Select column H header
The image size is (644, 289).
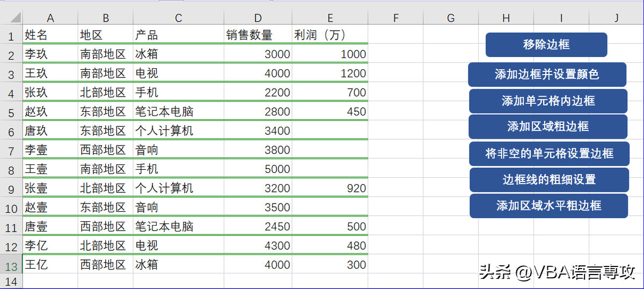(506, 18)
